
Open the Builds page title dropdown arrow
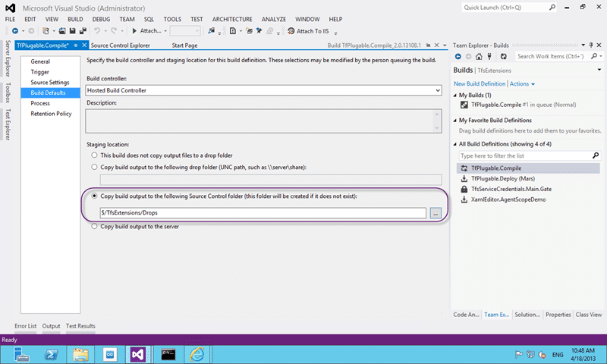click(x=599, y=70)
